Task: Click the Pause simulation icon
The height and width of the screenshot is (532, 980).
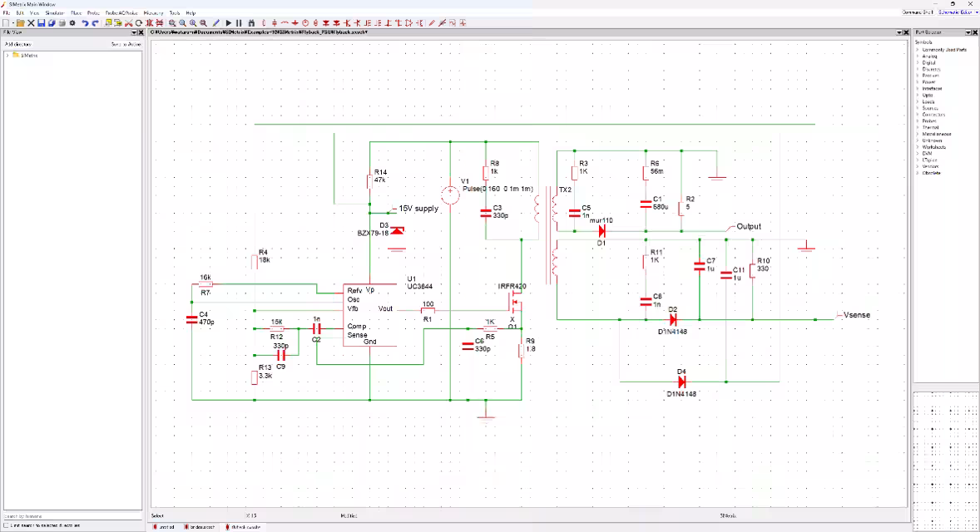Action: point(239,23)
